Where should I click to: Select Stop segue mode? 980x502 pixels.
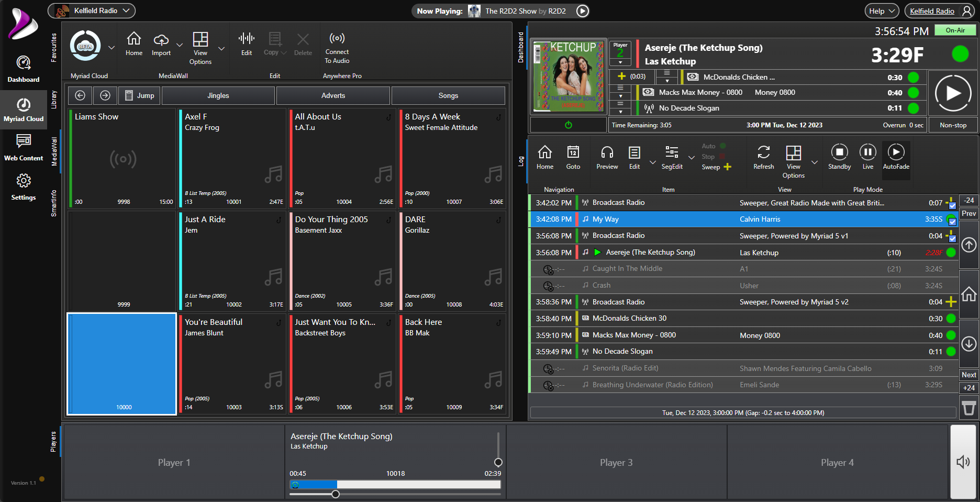click(x=713, y=157)
